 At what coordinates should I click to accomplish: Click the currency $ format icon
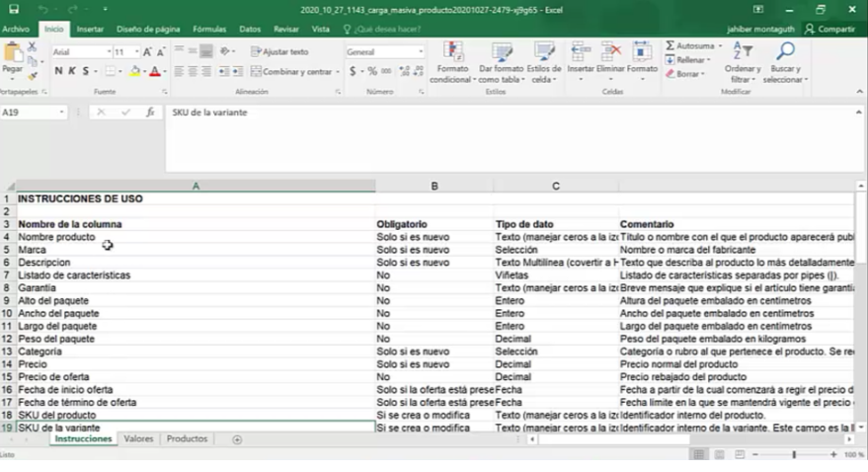point(353,71)
